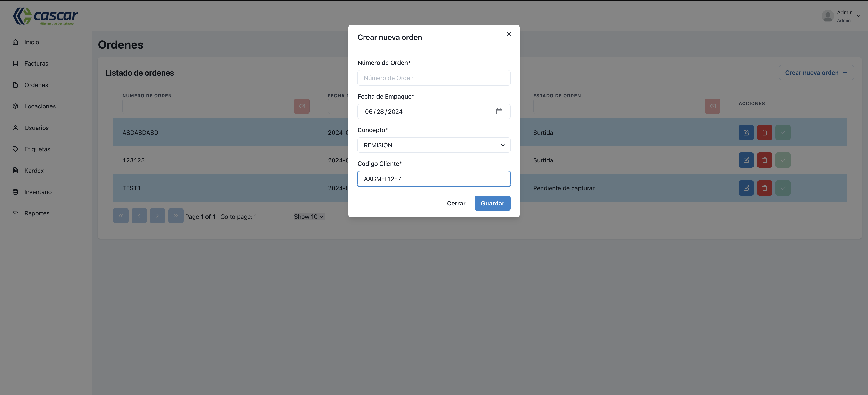The image size is (868, 395).
Task: Go to Ordenes in the sidebar
Action: click(36, 85)
